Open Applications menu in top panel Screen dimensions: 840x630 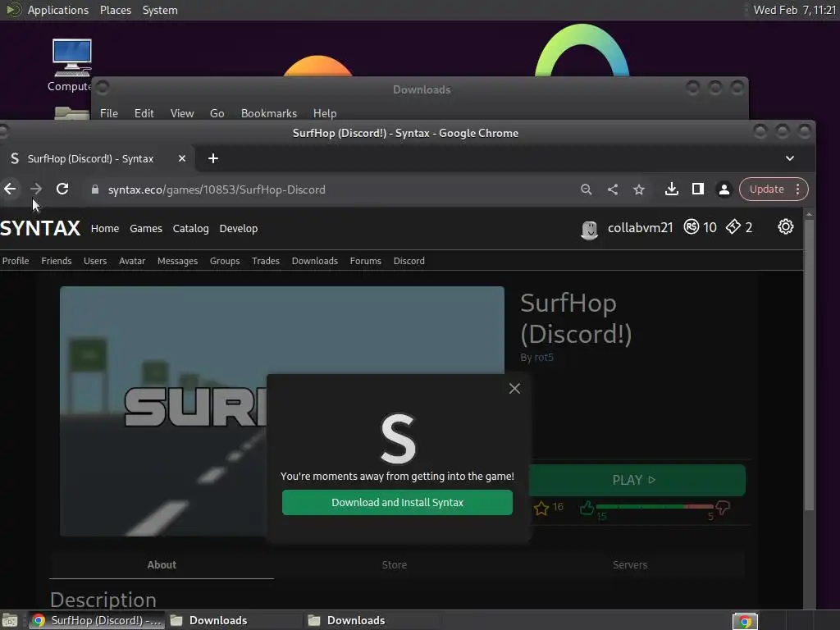click(58, 10)
